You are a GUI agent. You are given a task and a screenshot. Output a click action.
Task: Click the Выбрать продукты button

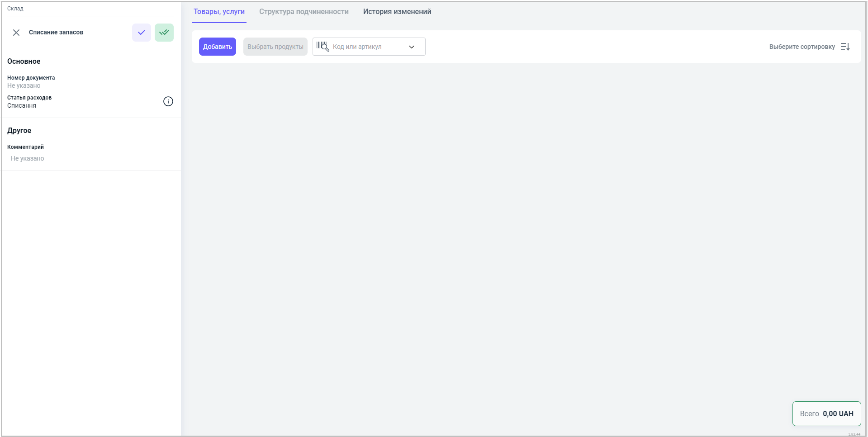point(275,47)
